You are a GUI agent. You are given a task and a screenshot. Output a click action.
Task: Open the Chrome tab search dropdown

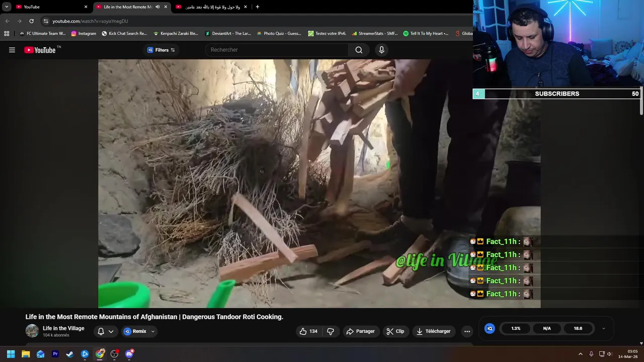(7, 7)
